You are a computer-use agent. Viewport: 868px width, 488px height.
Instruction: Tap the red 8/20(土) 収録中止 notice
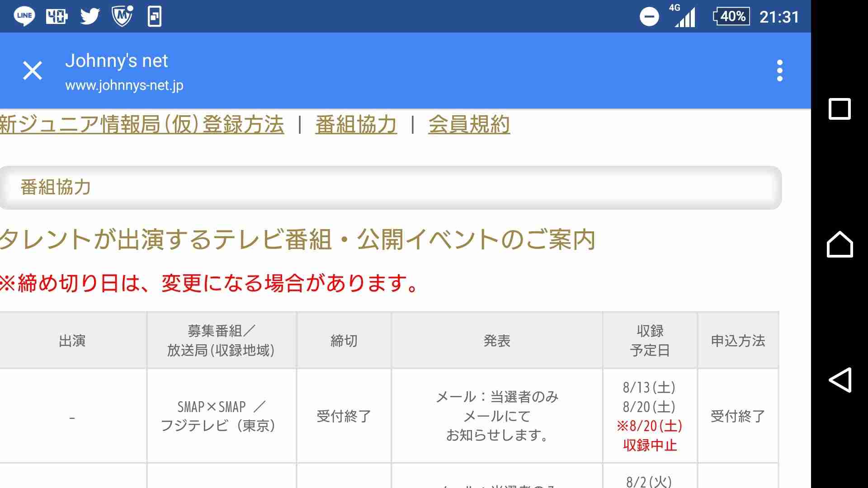click(x=650, y=436)
